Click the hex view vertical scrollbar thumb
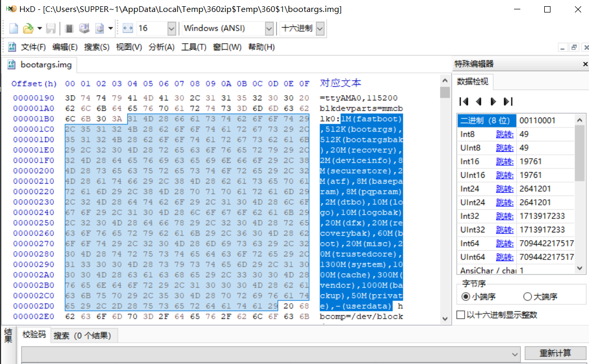Viewport: 589px width, 364px height. point(445,93)
